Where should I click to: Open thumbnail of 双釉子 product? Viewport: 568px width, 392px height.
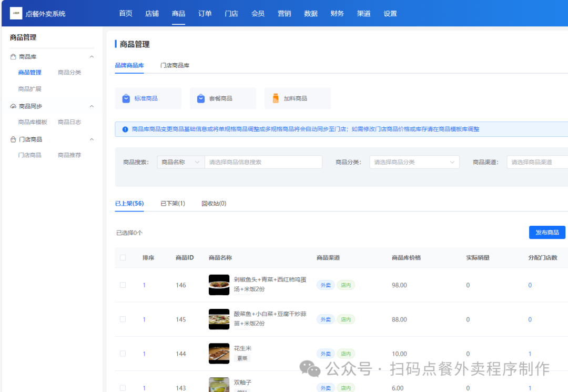[219, 385]
